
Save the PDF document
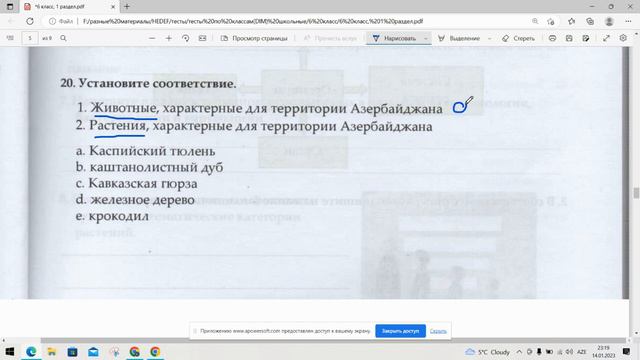click(x=569, y=38)
